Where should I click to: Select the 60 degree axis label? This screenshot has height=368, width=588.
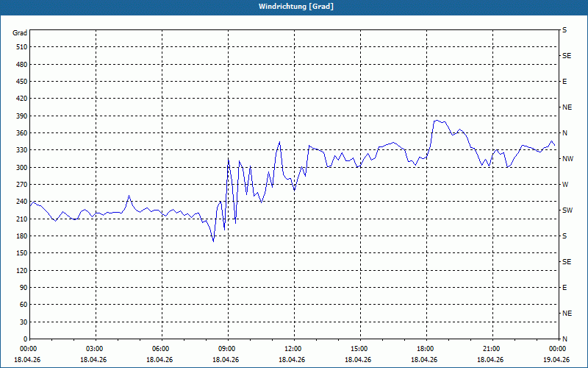24,305
